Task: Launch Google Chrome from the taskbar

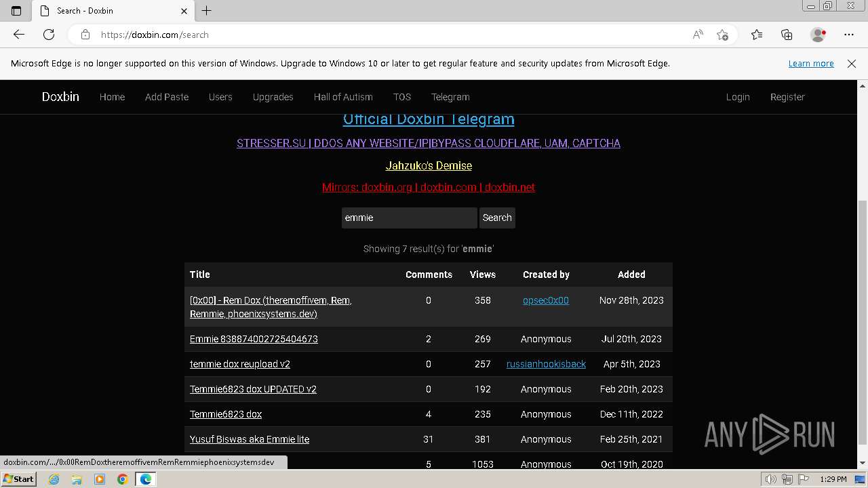Action: (122, 479)
